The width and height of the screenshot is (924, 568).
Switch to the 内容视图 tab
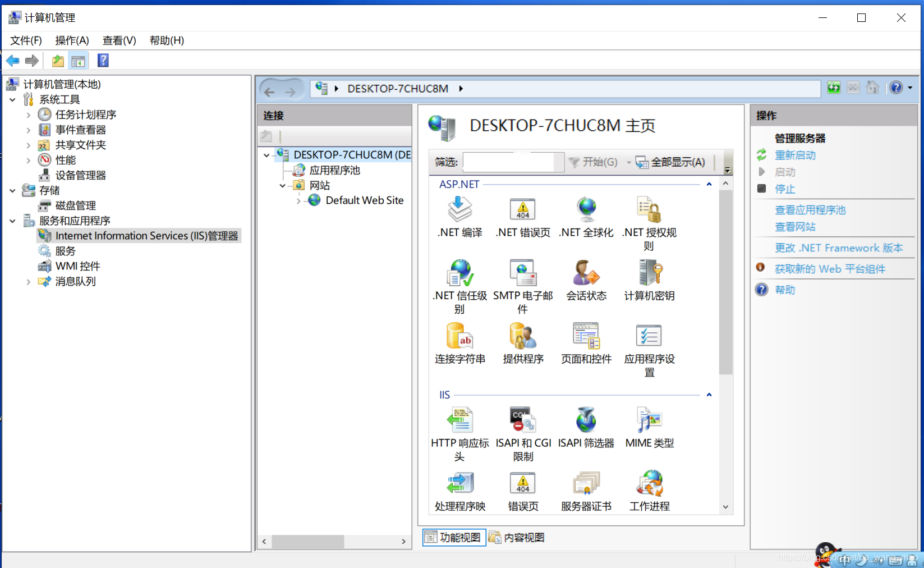tap(517, 537)
